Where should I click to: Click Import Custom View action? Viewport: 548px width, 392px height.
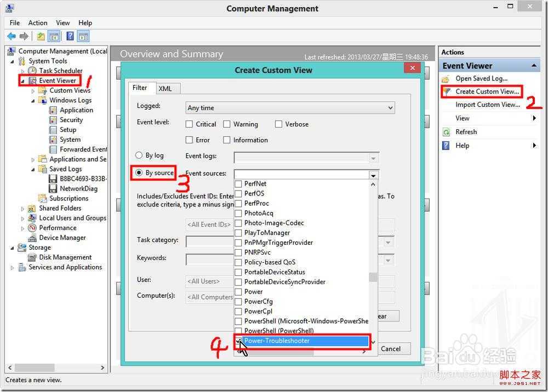tap(488, 105)
